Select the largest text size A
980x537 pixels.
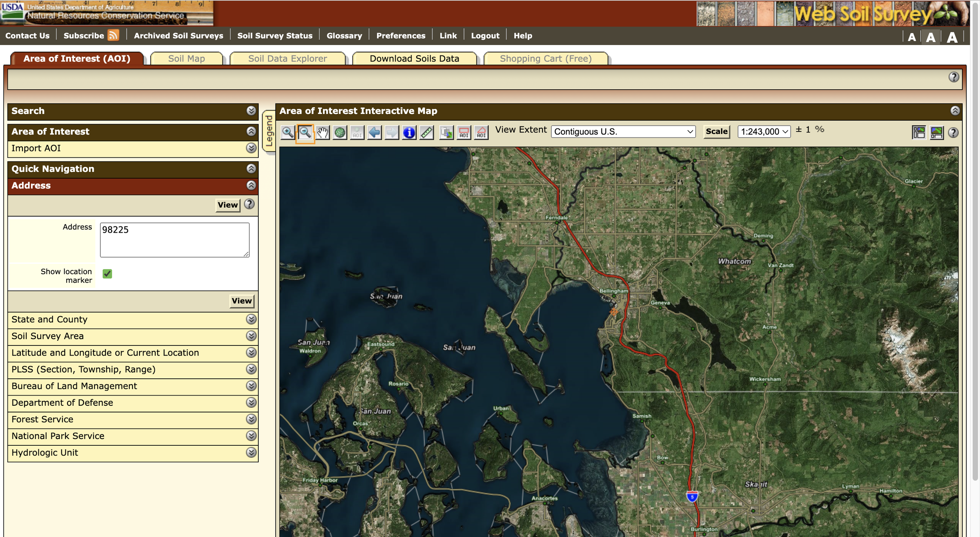pyautogui.click(x=952, y=38)
